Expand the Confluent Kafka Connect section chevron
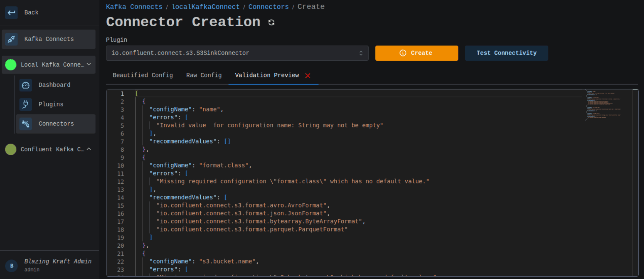Viewport: 644px width, 279px height. click(89, 149)
